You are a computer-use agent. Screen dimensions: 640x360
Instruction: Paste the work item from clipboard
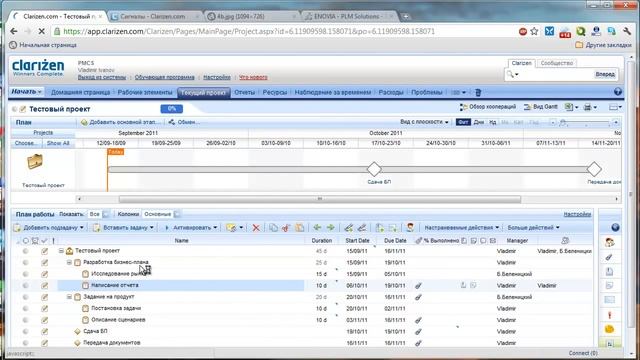[x=300, y=228]
